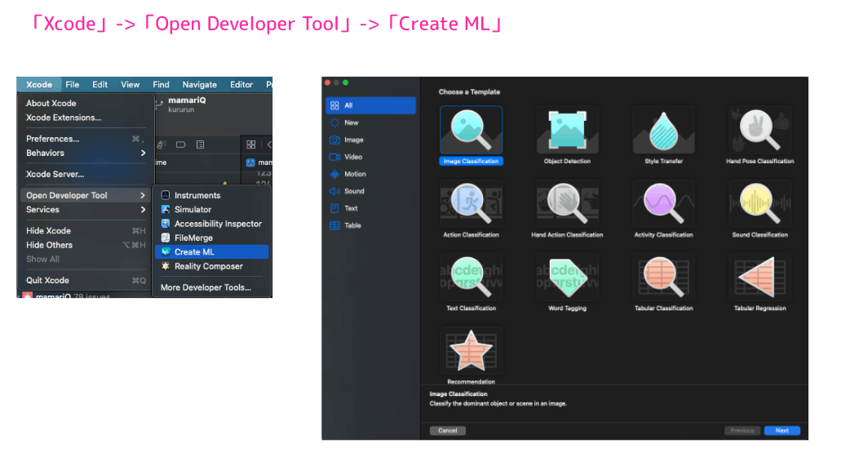Launch Instruments from developer tools submenu
Screen dimensions: 868x458
click(x=212, y=195)
